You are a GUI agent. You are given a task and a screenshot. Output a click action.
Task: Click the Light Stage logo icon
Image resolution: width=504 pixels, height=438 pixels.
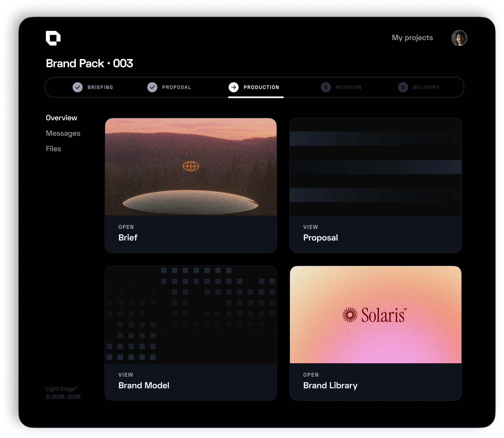point(53,38)
